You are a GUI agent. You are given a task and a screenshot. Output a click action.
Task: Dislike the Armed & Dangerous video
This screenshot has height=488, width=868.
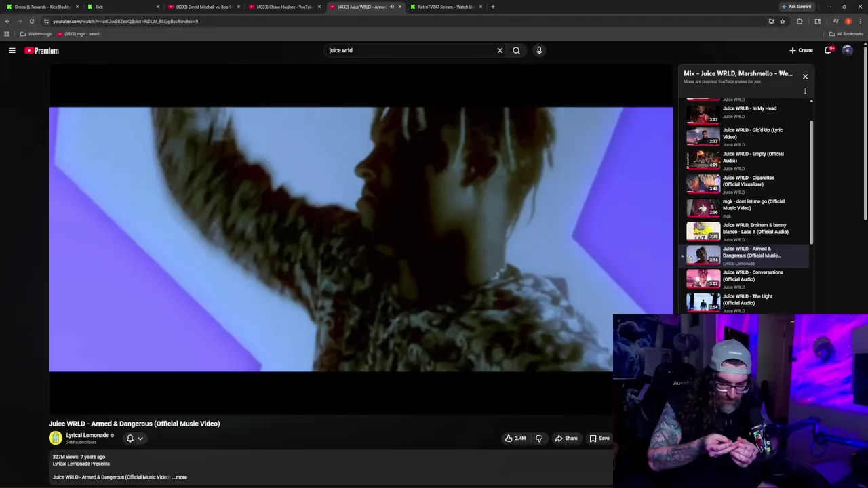tap(539, 439)
